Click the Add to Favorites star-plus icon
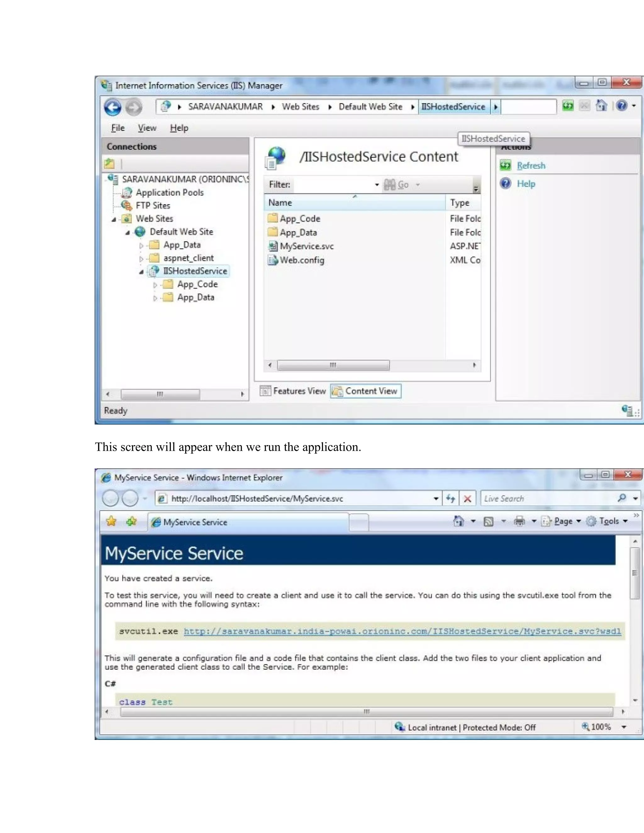 [x=132, y=521]
